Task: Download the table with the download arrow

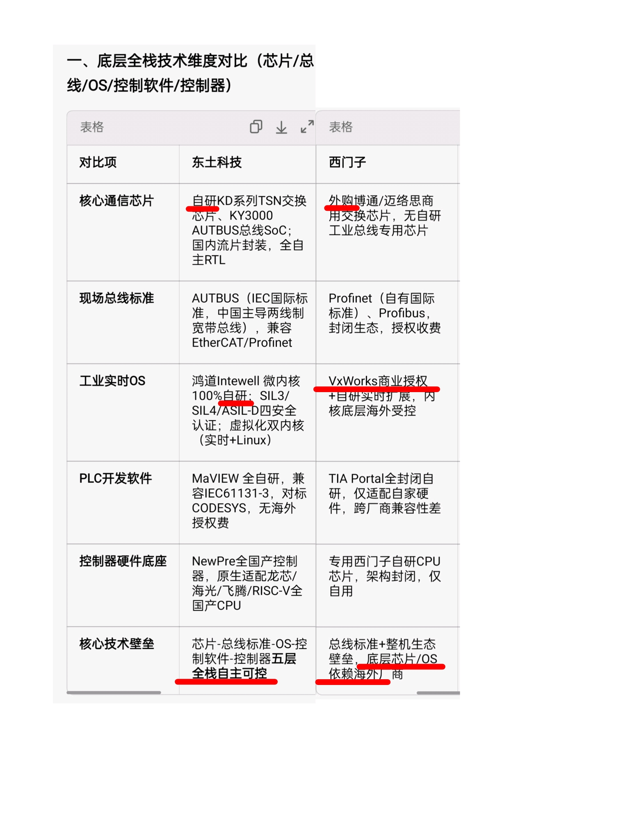Action: (x=281, y=127)
